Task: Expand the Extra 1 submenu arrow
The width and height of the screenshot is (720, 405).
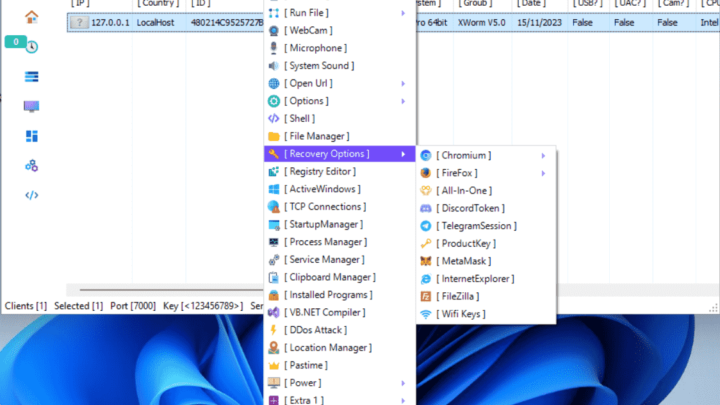Action: (403, 400)
